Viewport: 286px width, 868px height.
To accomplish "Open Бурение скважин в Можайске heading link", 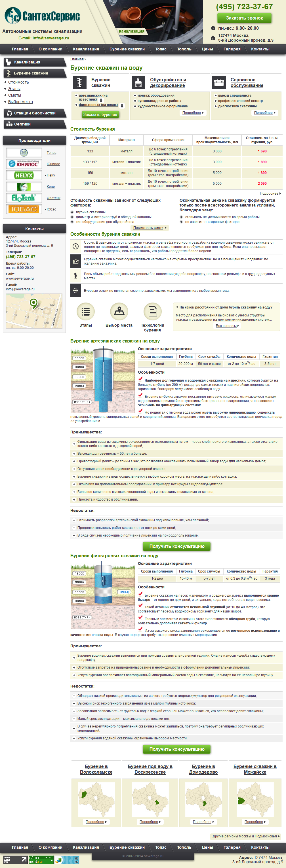I will pyautogui.click(x=255, y=769).
